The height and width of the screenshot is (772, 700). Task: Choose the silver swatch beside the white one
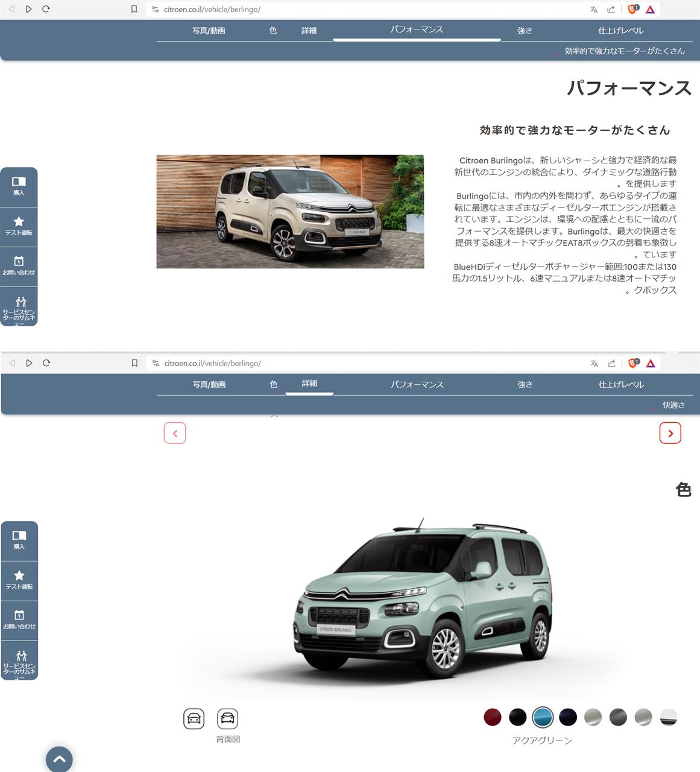(643, 717)
